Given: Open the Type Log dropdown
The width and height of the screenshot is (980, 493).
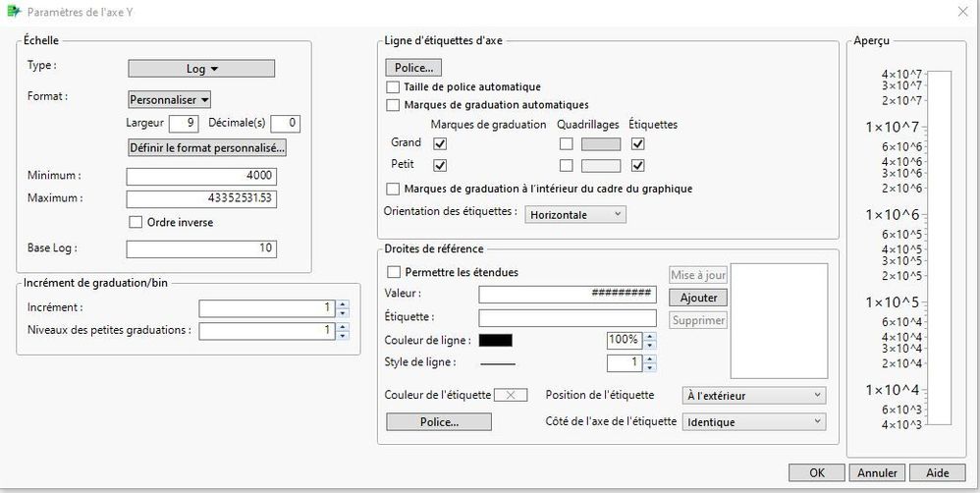Looking at the screenshot, I should point(201,69).
